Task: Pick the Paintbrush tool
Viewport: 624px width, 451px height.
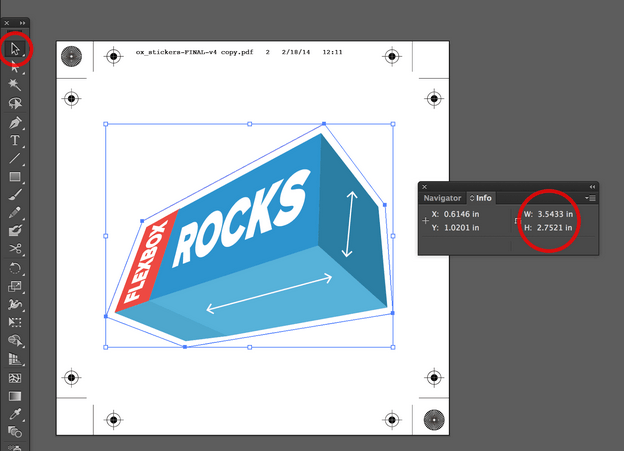Action: coord(15,195)
